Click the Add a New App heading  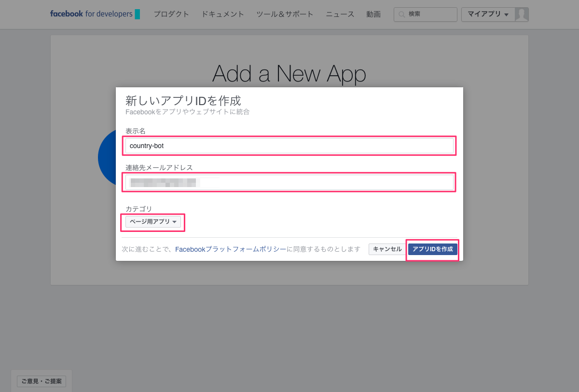(x=289, y=73)
